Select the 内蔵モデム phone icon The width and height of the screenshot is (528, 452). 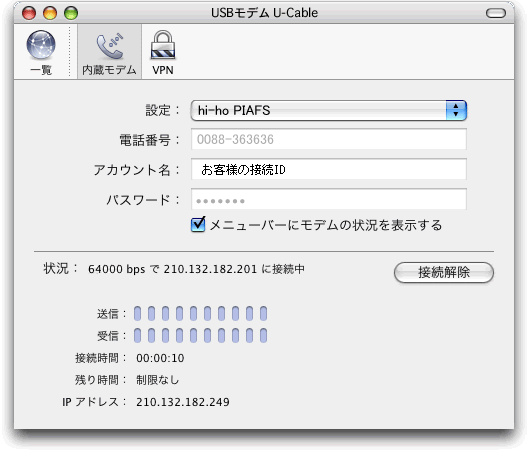click(x=109, y=46)
